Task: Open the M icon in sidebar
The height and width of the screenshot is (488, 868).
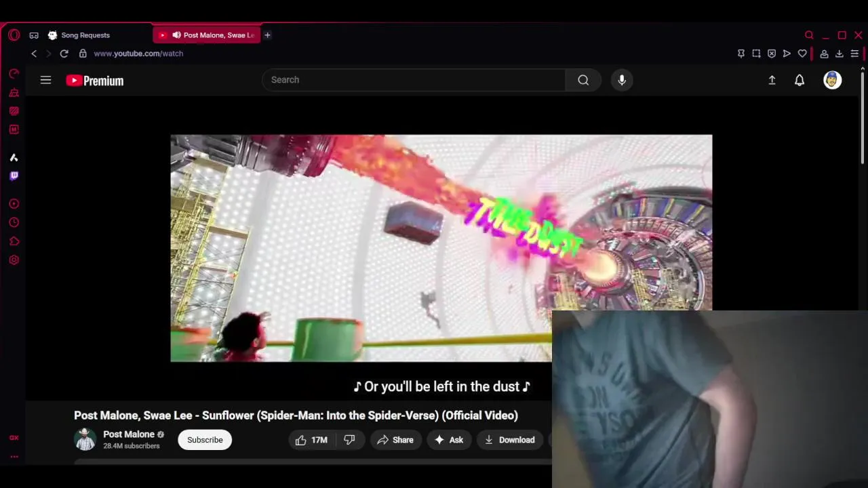Action: click(x=14, y=129)
